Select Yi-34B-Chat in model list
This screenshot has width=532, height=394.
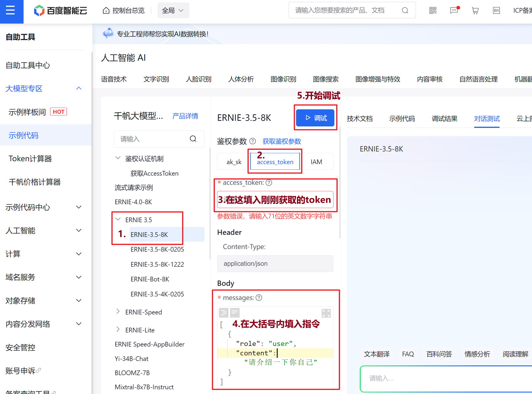[131, 359]
